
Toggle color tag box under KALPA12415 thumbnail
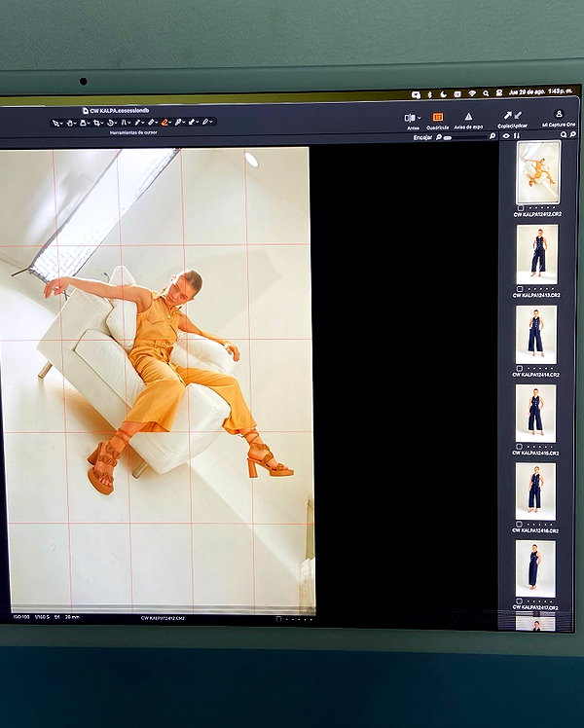click(x=520, y=447)
